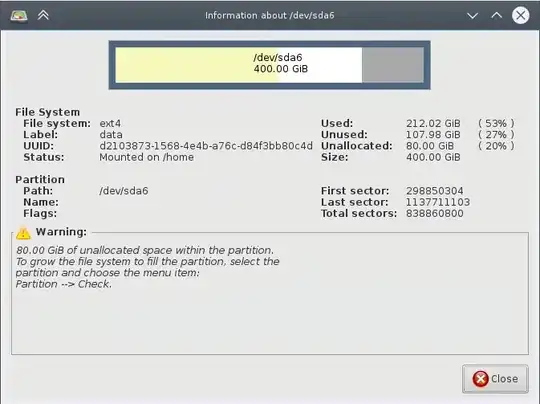Click the 'Path:' field label
540x404 pixels.
38,191
